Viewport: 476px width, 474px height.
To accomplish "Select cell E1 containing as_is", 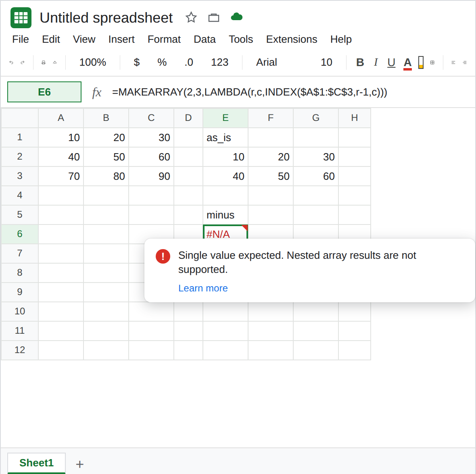I will coord(225,137).
